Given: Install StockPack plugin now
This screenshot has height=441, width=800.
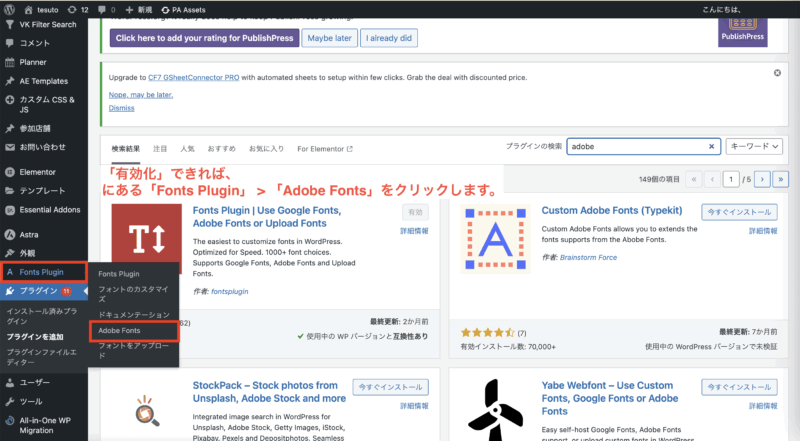Looking at the screenshot, I should [390, 387].
